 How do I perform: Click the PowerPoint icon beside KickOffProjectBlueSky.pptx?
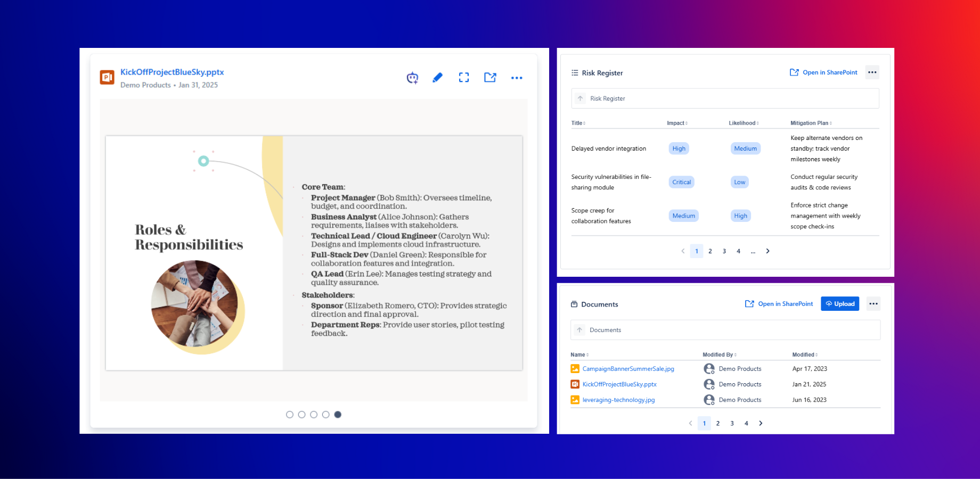(107, 77)
